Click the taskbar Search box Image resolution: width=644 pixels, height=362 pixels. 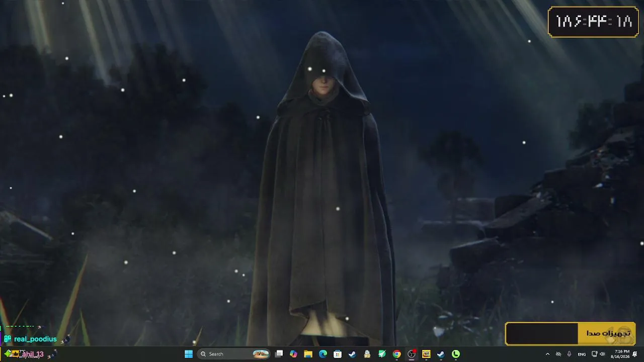[x=234, y=354]
